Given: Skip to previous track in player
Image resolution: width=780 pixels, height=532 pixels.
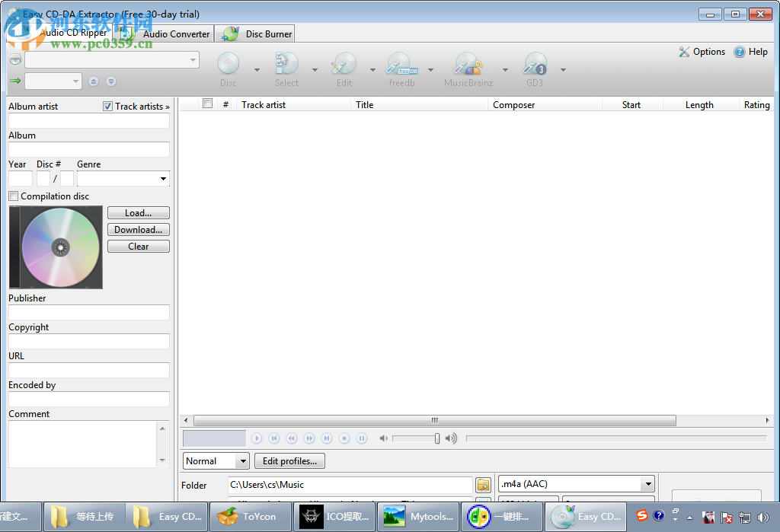Looking at the screenshot, I should point(274,438).
